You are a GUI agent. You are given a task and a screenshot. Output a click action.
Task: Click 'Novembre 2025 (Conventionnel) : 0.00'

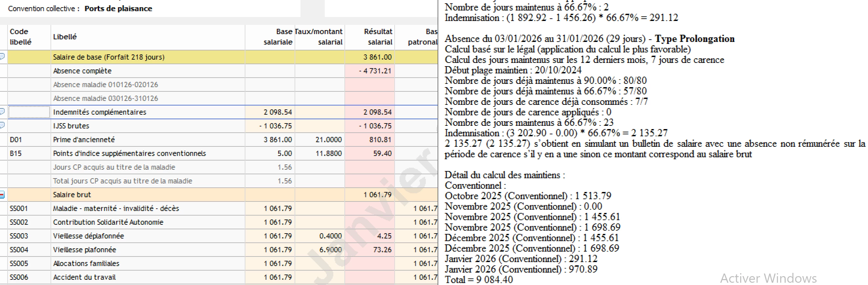point(523,206)
